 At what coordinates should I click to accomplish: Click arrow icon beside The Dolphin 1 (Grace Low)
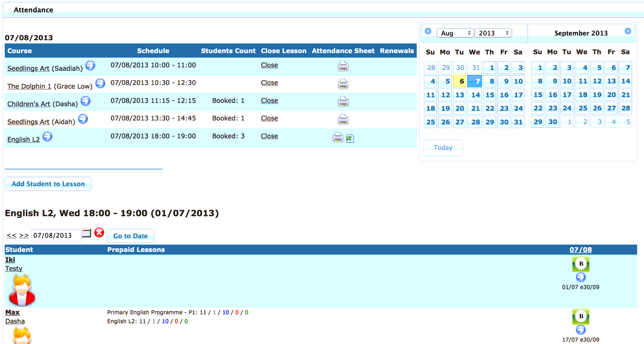click(100, 83)
